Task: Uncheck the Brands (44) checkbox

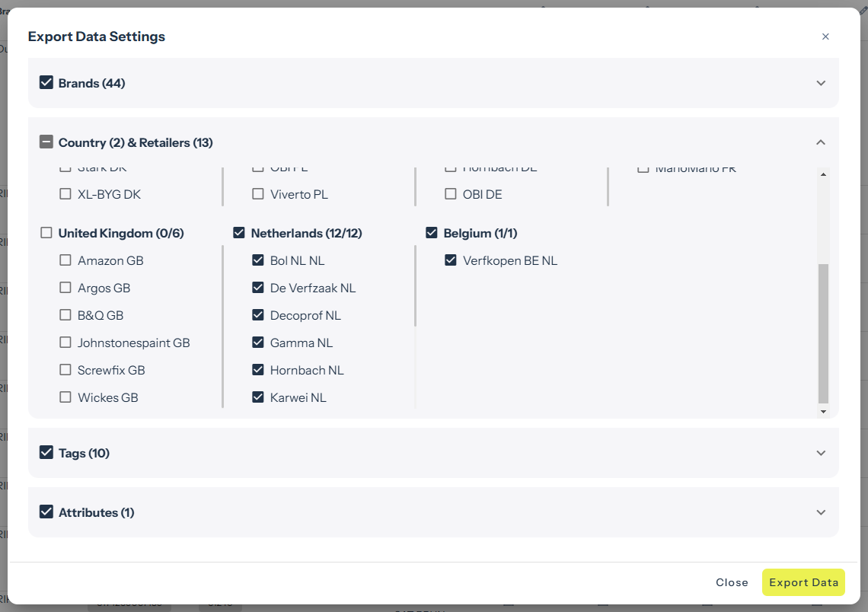Action: [x=46, y=83]
